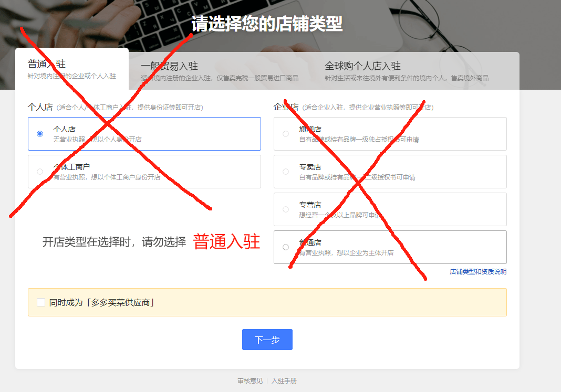Click the 专营店 option card description

pyautogui.click(x=340, y=215)
